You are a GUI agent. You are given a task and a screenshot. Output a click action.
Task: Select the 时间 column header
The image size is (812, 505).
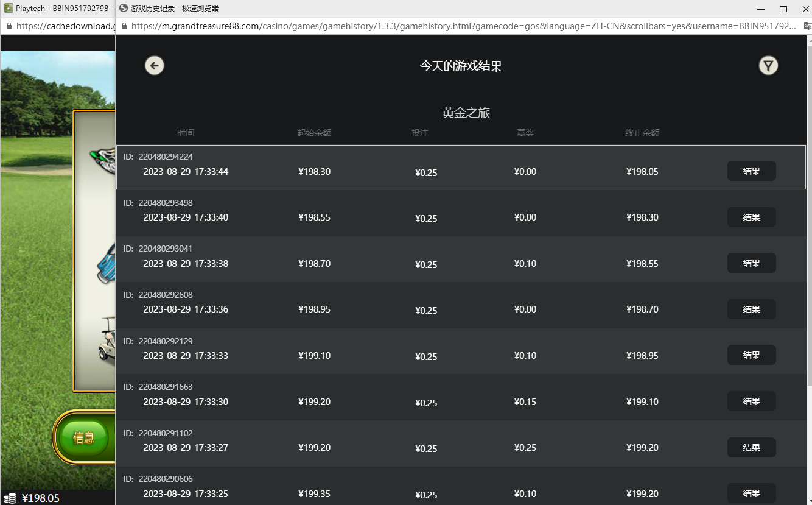[x=186, y=133]
